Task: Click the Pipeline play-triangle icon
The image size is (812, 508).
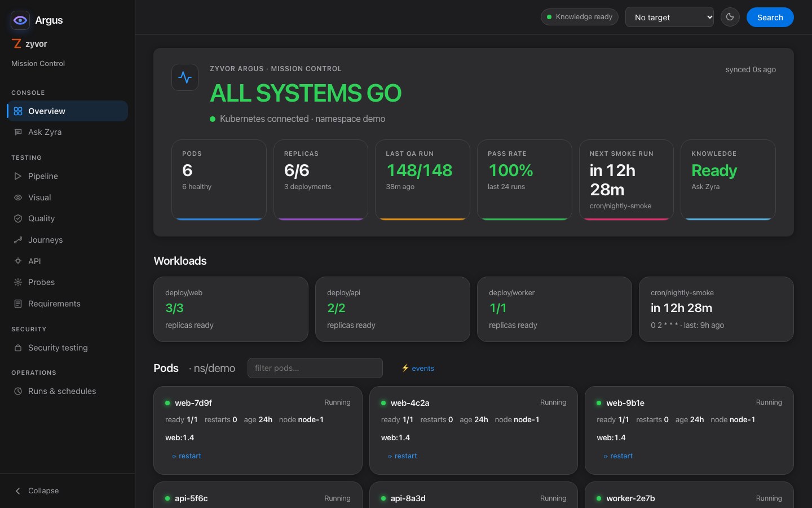Action: point(18,176)
